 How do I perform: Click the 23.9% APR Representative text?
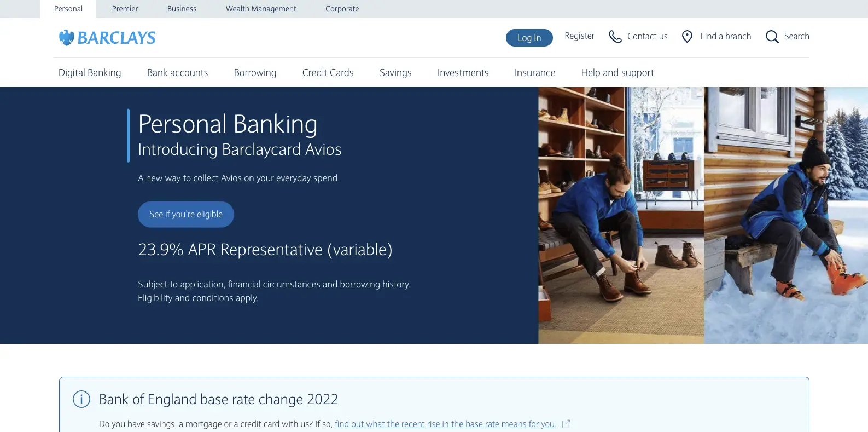pyautogui.click(x=265, y=250)
